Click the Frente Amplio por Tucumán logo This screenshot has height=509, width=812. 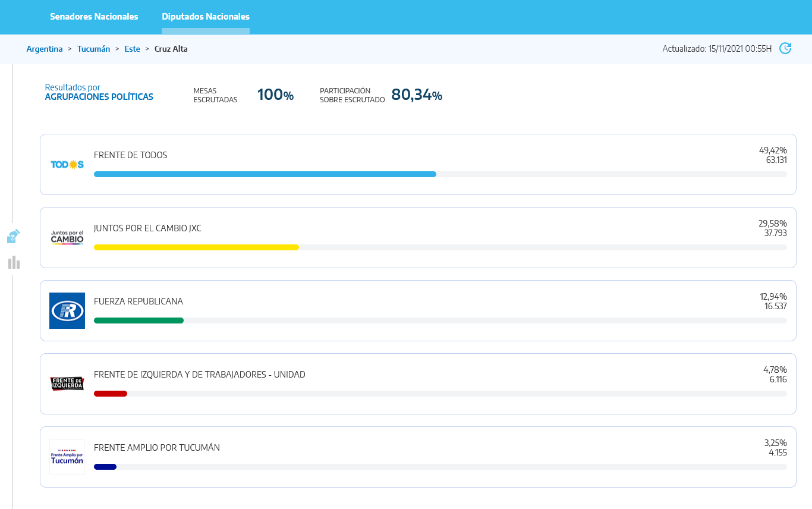[67, 457]
